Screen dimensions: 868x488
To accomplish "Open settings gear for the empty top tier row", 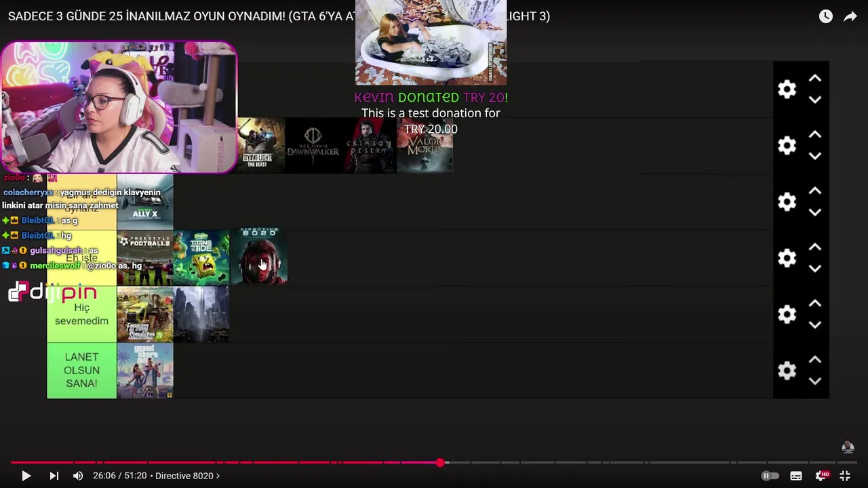I will tap(787, 89).
